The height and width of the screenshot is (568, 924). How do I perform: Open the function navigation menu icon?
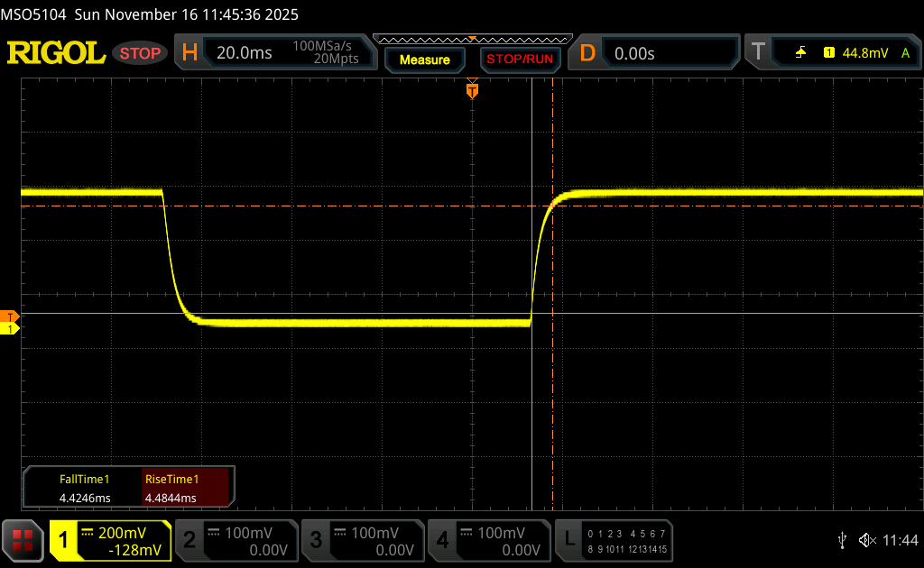(23, 540)
